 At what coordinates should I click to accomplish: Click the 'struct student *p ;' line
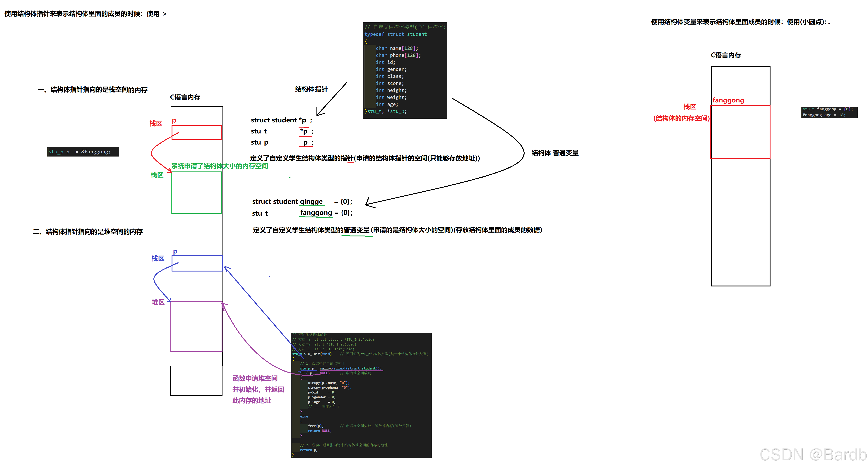(281, 120)
